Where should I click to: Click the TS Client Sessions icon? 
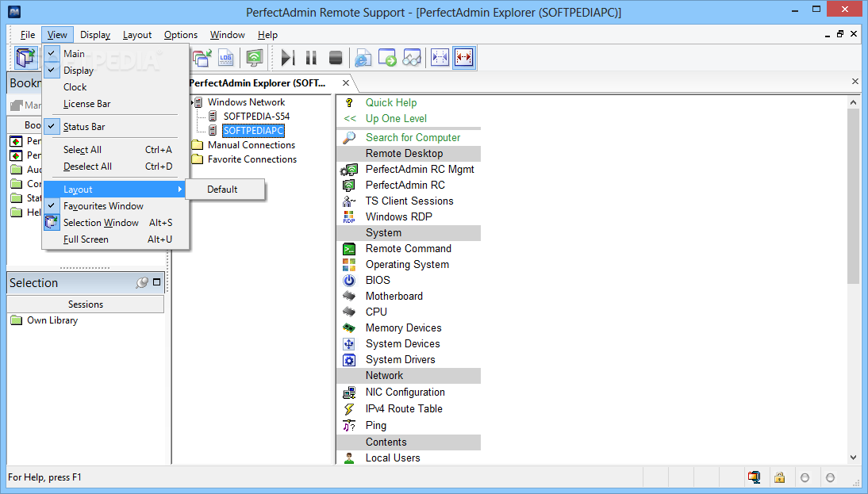pyautogui.click(x=349, y=201)
